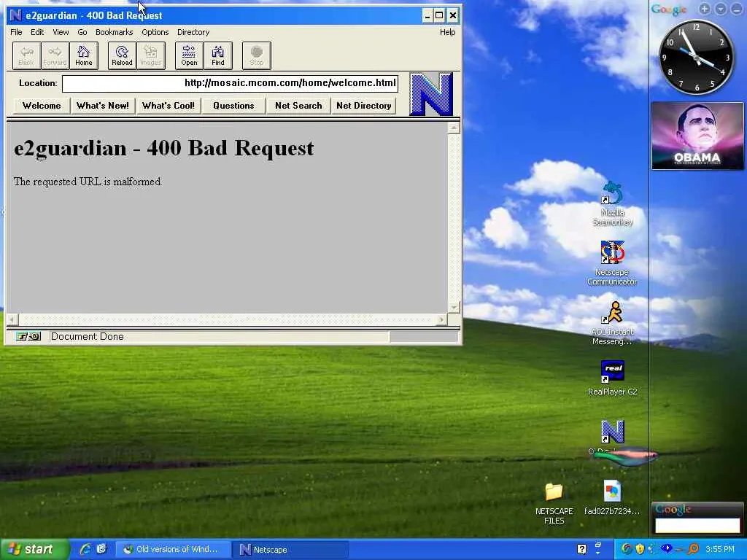The width and height of the screenshot is (747, 560).
Task: Select the blue N Netscape desktop shortcut
Action: 613,432
